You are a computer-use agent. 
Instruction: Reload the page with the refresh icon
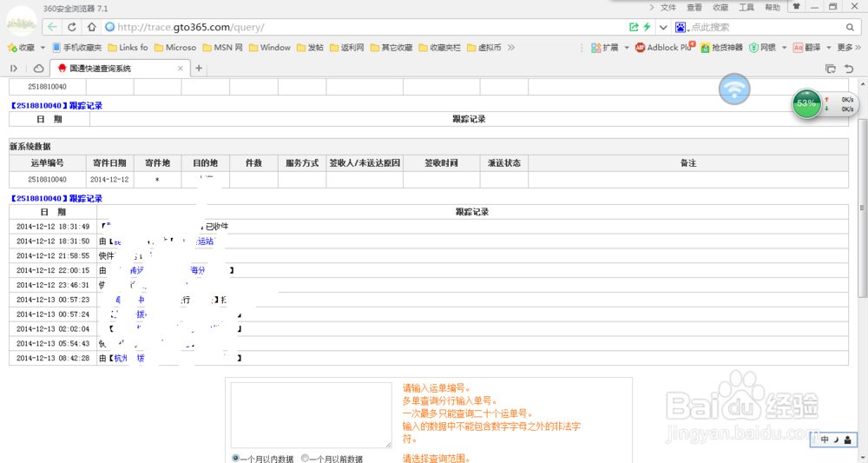(x=72, y=27)
